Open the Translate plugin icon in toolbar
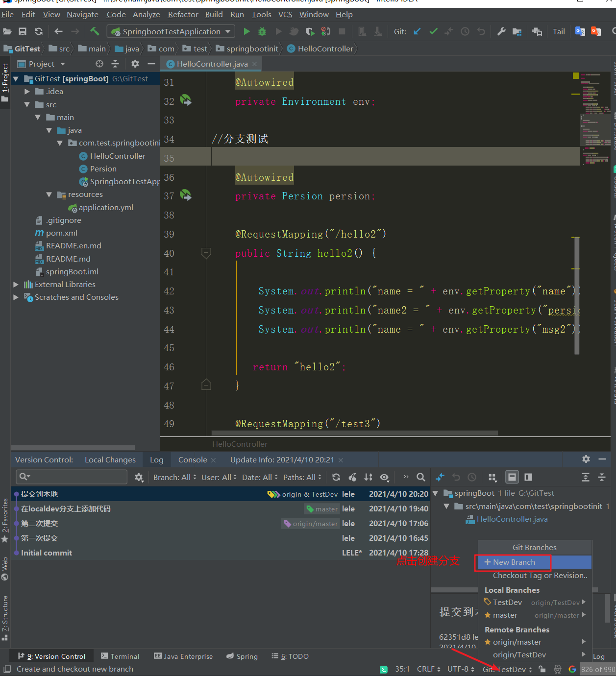Screen dimensions: 616x676 click(x=580, y=31)
